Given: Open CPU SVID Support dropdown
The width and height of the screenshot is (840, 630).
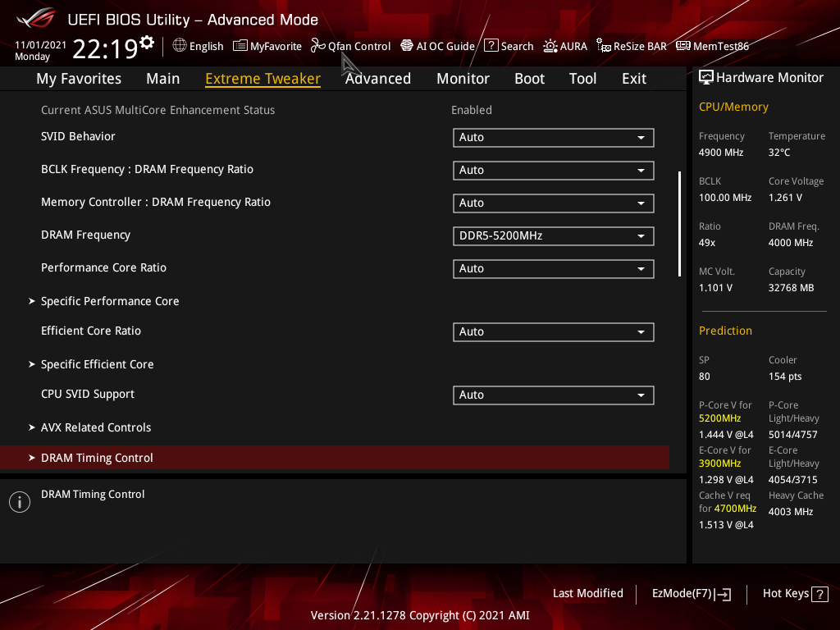Looking at the screenshot, I should coord(554,395).
